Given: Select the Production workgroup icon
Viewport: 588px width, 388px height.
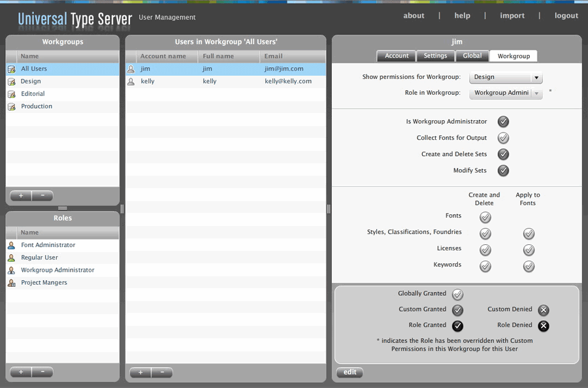Looking at the screenshot, I should [11, 106].
